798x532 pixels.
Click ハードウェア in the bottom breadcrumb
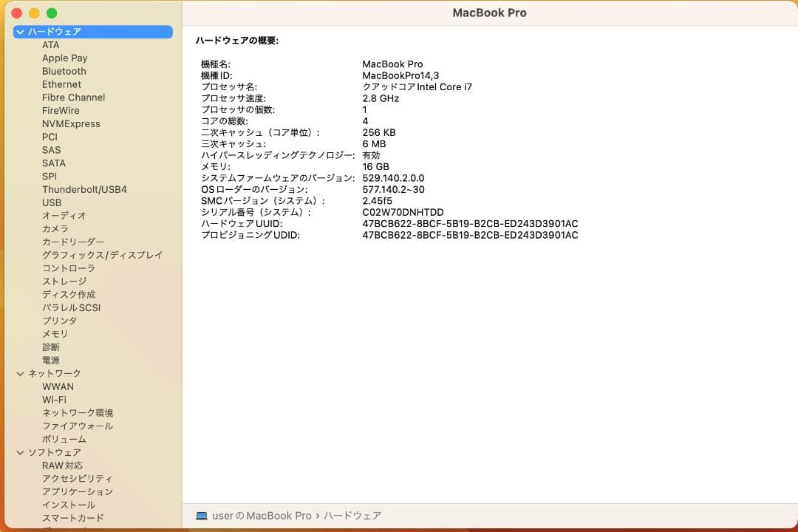click(353, 516)
